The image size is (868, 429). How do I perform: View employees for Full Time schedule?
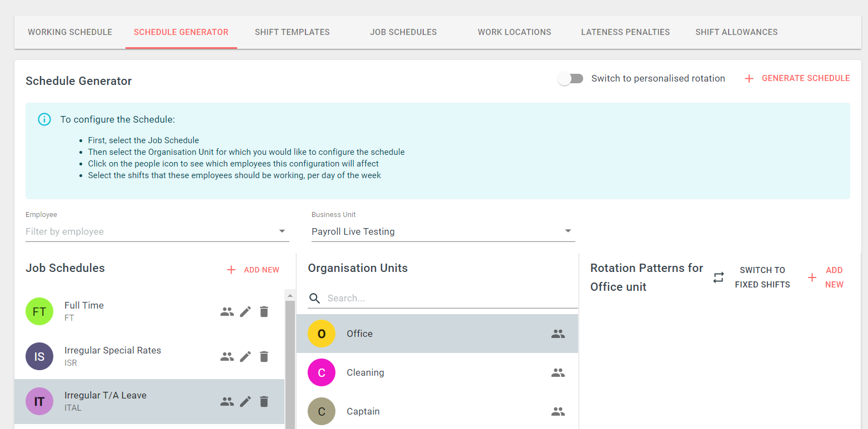[227, 312]
